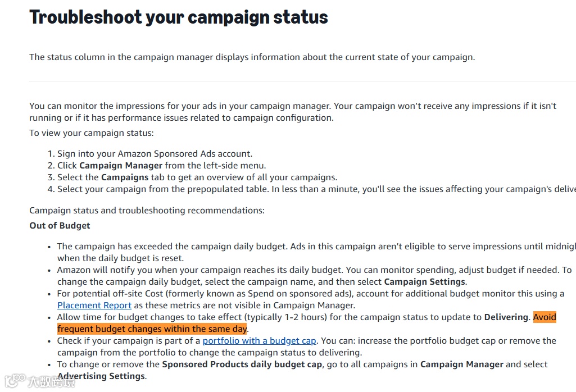The width and height of the screenshot is (576, 392).
Task: Click the bold "Delivering" status word
Action: coord(506,317)
